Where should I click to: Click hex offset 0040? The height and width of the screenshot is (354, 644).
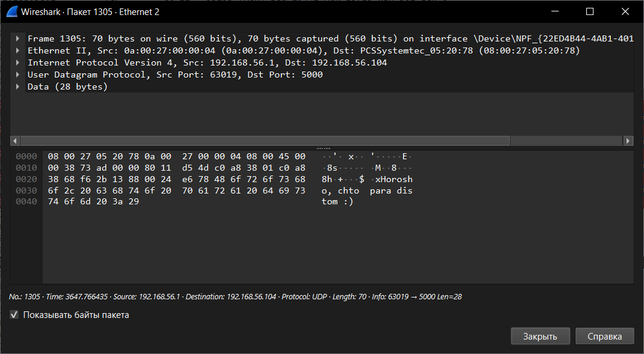26,201
